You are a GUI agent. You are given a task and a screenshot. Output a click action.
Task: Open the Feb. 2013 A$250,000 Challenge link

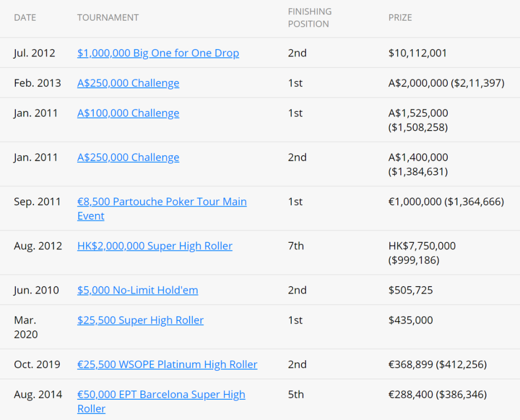128,83
